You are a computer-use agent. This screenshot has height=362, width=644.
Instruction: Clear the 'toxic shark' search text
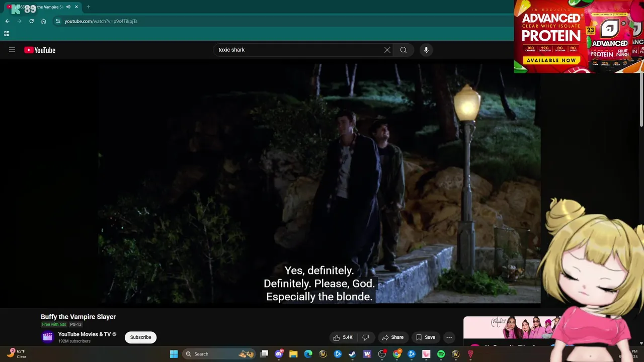pyautogui.click(x=387, y=50)
